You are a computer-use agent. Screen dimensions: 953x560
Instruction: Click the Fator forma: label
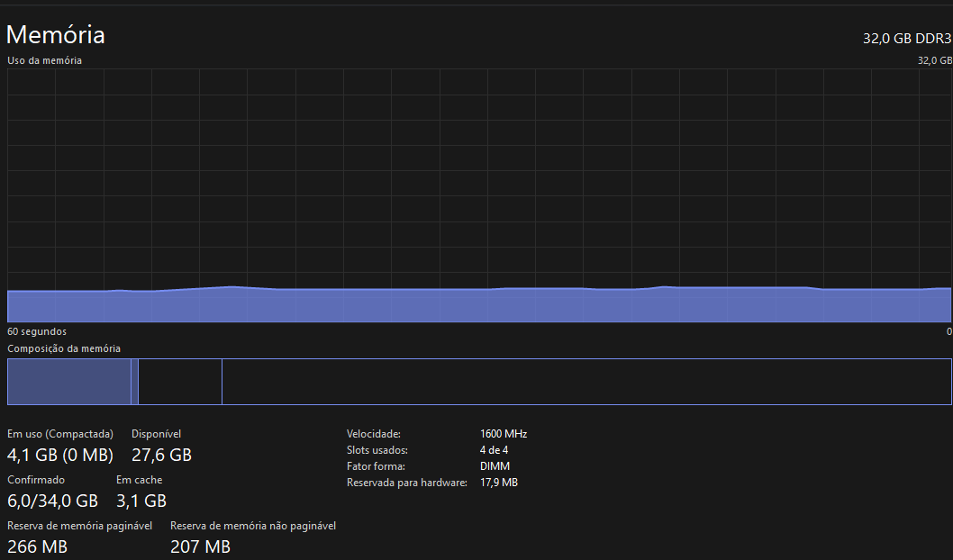tap(376, 466)
